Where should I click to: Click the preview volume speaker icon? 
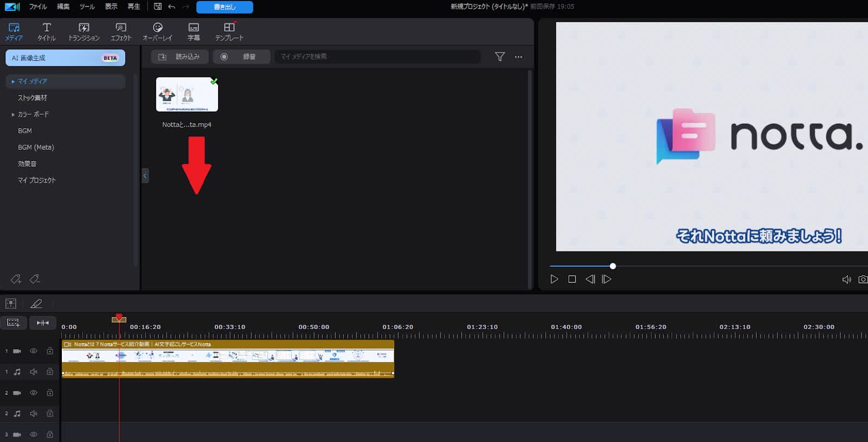[846, 280]
